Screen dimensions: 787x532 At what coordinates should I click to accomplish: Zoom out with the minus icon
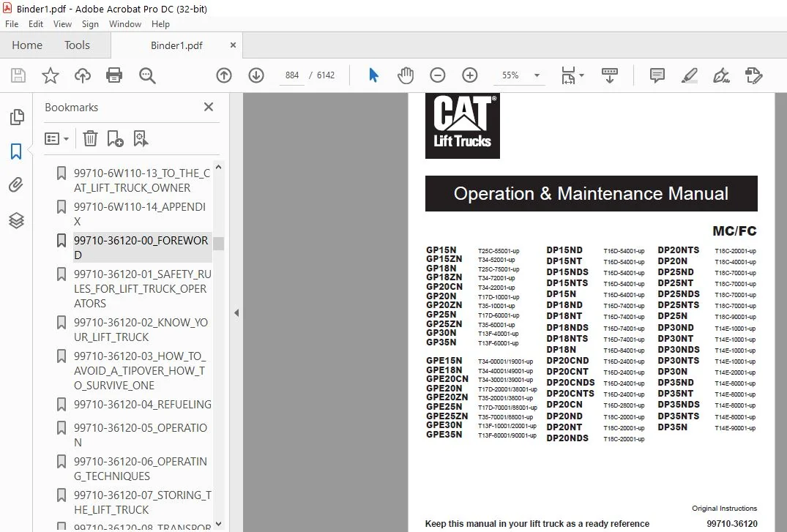coord(438,75)
